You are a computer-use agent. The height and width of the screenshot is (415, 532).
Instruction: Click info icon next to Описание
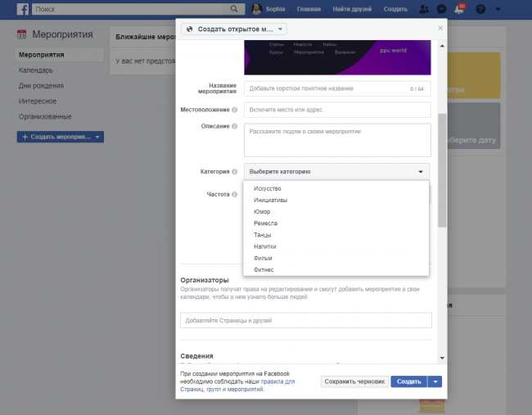coord(235,127)
